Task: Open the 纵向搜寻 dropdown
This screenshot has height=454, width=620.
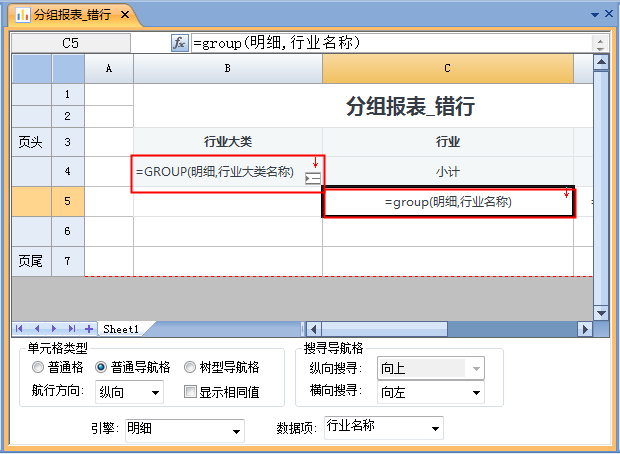Action: (x=431, y=369)
